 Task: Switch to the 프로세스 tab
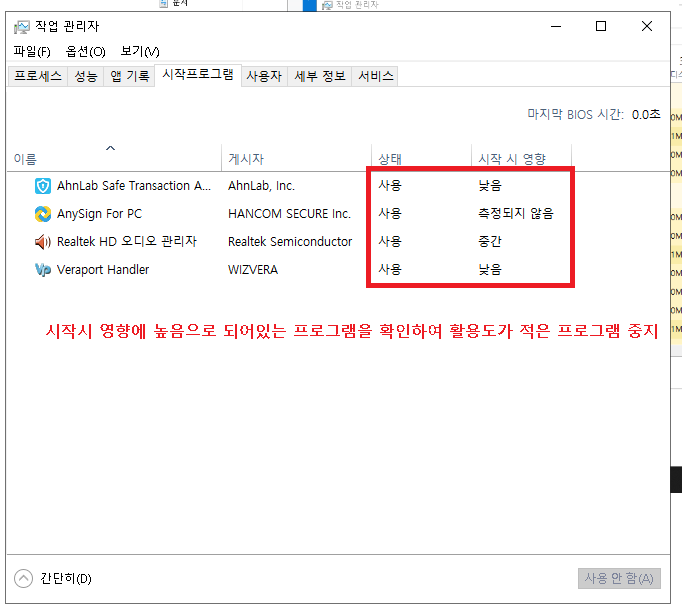38,77
